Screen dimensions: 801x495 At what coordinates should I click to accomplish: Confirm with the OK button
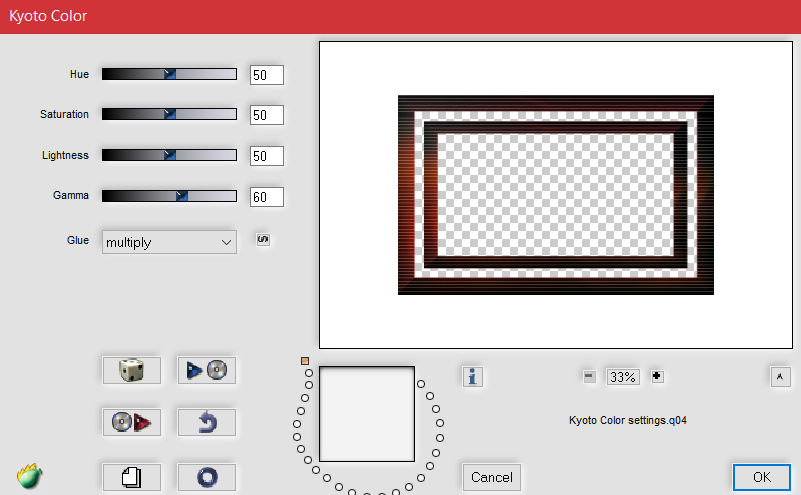762,477
